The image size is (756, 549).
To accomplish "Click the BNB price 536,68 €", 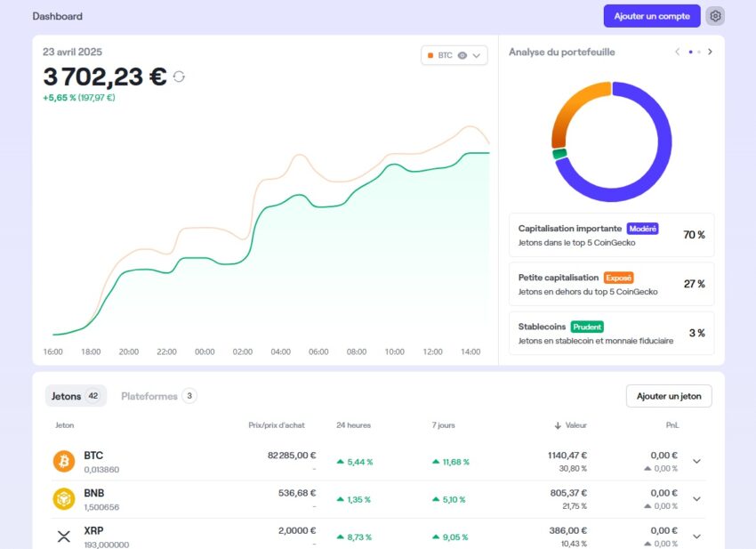I will pyautogui.click(x=297, y=493).
